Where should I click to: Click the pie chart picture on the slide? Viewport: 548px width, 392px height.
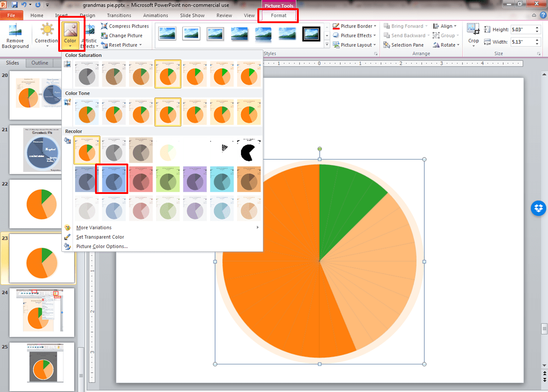pos(320,262)
